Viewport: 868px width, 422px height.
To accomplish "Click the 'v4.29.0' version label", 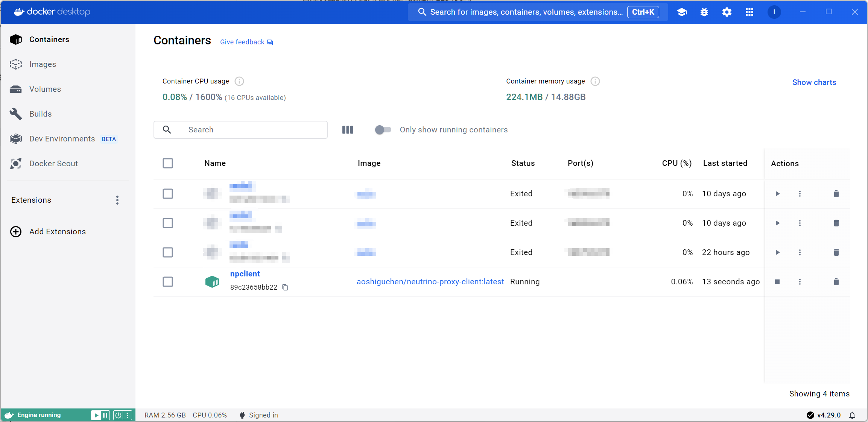I will tap(829, 415).
